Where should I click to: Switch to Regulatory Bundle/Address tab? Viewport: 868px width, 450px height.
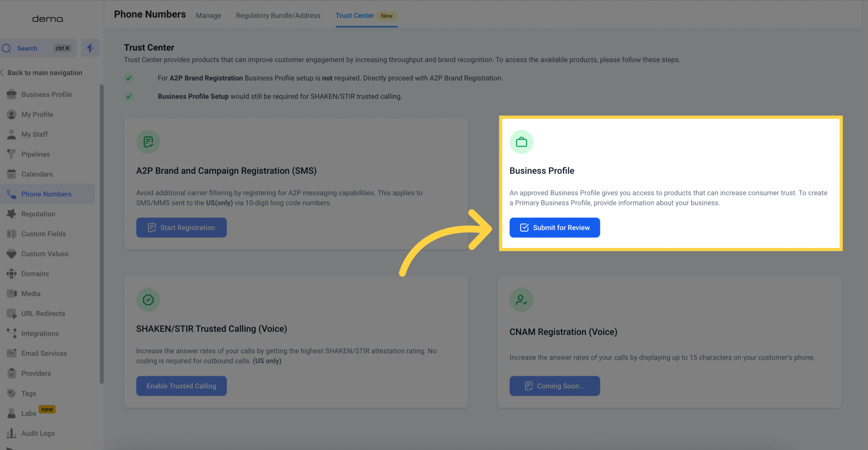point(278,15)
